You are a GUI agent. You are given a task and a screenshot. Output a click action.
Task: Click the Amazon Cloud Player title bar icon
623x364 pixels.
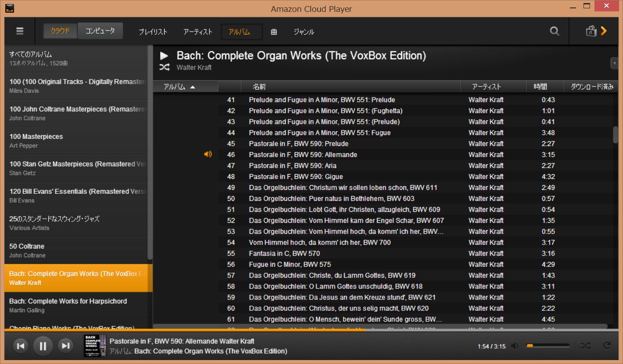coord(10,8)
